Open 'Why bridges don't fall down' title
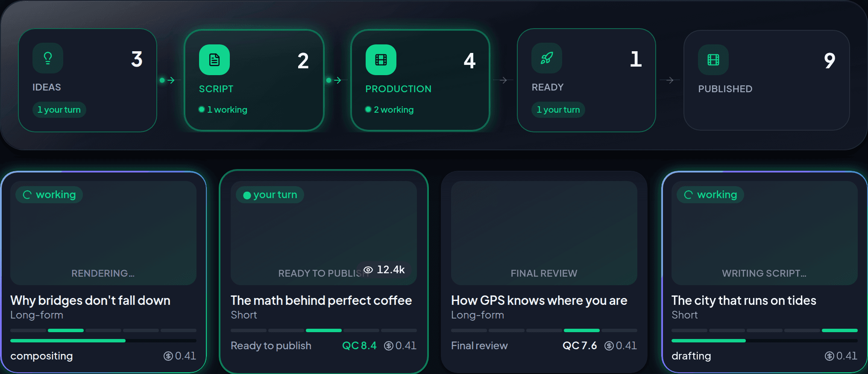868x374 pixels. [90, 301]
